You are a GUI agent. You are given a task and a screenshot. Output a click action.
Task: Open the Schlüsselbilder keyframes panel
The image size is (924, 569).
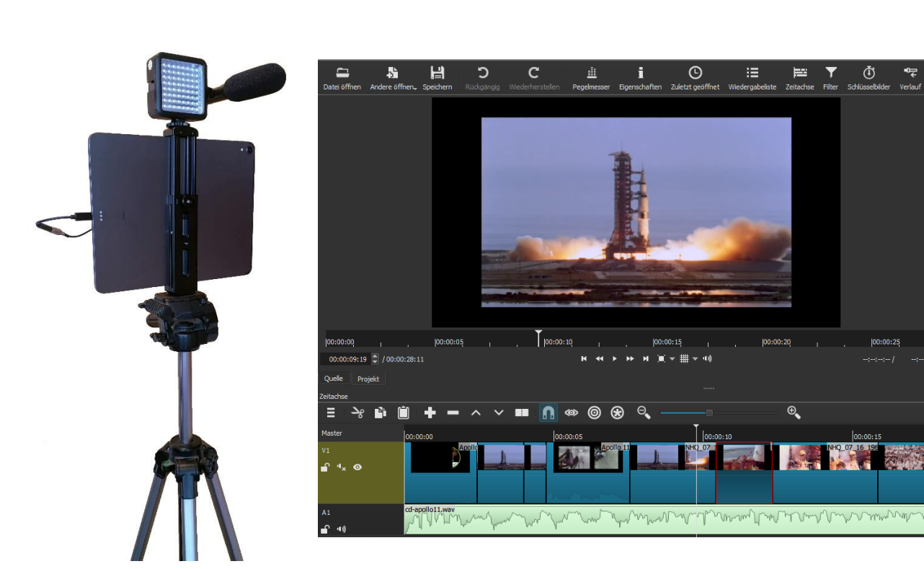869,77
